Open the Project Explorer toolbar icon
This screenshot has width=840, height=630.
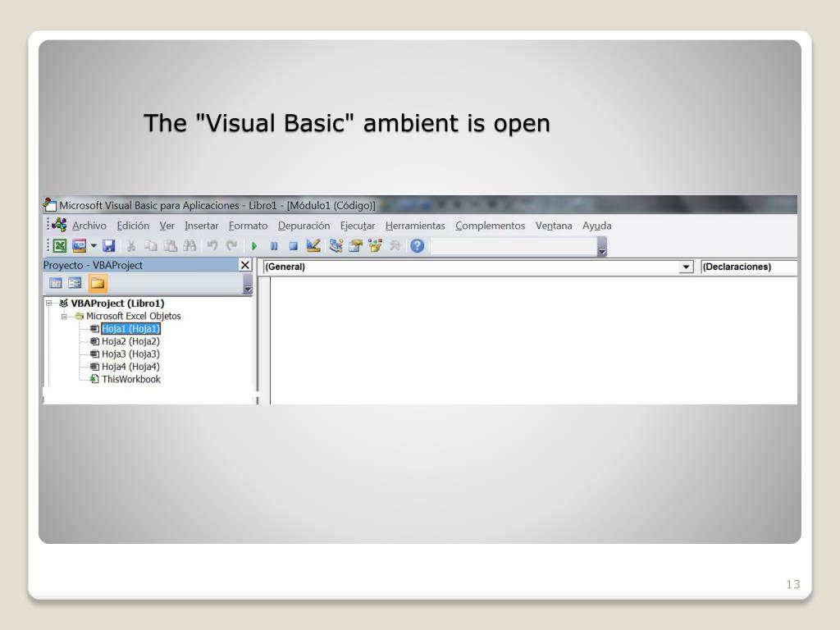(x=336, y=246)
